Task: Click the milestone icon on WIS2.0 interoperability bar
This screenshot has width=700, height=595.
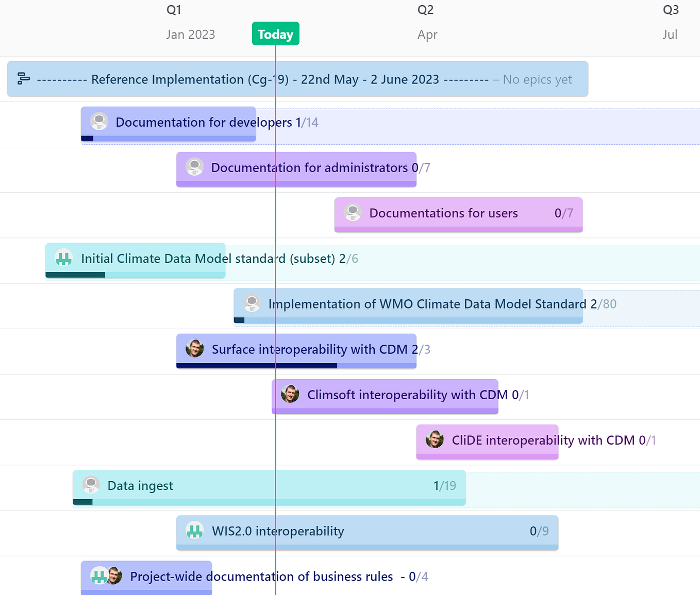Action: pos(194,531)
